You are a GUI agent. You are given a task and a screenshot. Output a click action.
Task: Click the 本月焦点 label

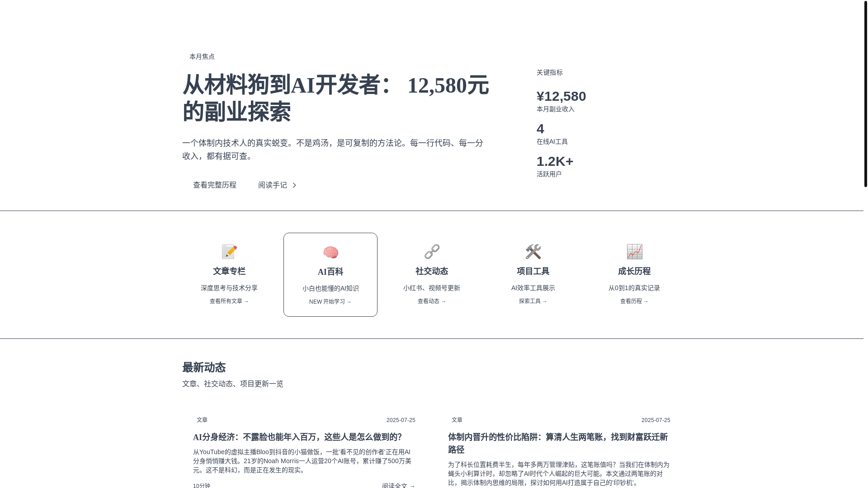tap(202, 56)
